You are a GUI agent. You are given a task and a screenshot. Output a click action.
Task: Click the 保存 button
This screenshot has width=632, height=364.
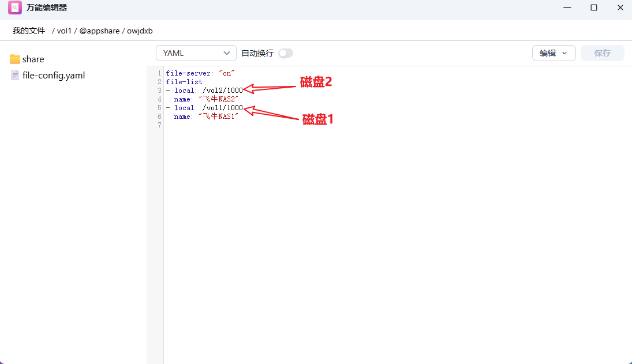pyautogui.click(x=602, y=53)
